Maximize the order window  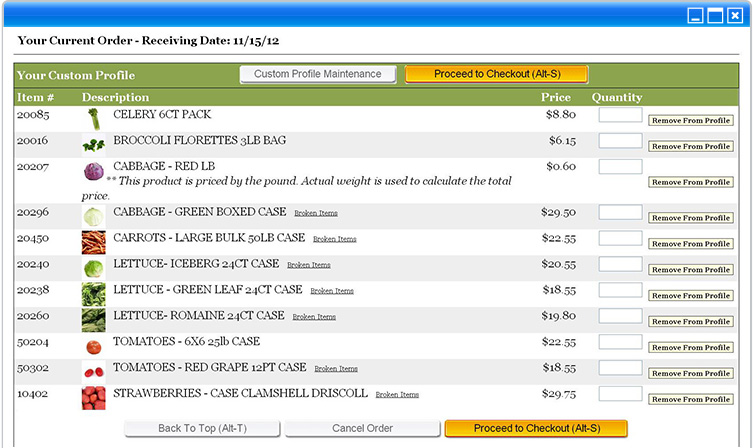pyautogui.click(x=715, y=15)
